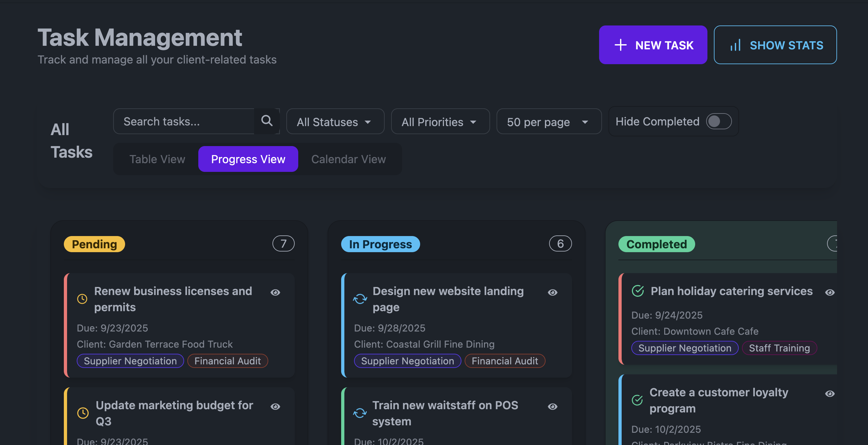Click the In Progress column label
This screenshot has width=868, height=445.
click(380, 244)
